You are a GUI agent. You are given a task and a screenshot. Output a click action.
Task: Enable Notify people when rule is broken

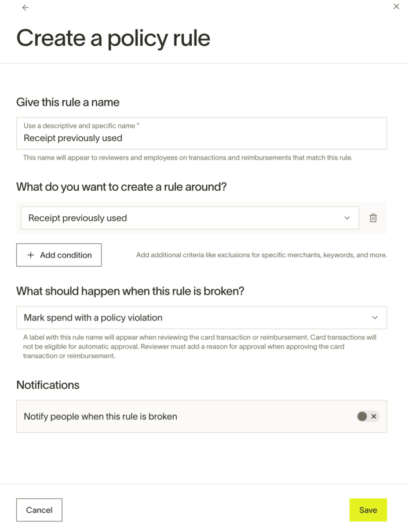point(368,416)
